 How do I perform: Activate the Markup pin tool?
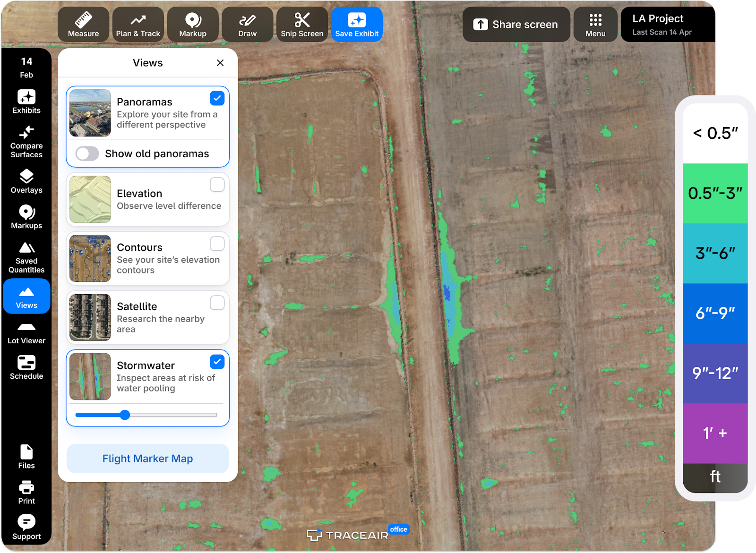click(193, 25)
